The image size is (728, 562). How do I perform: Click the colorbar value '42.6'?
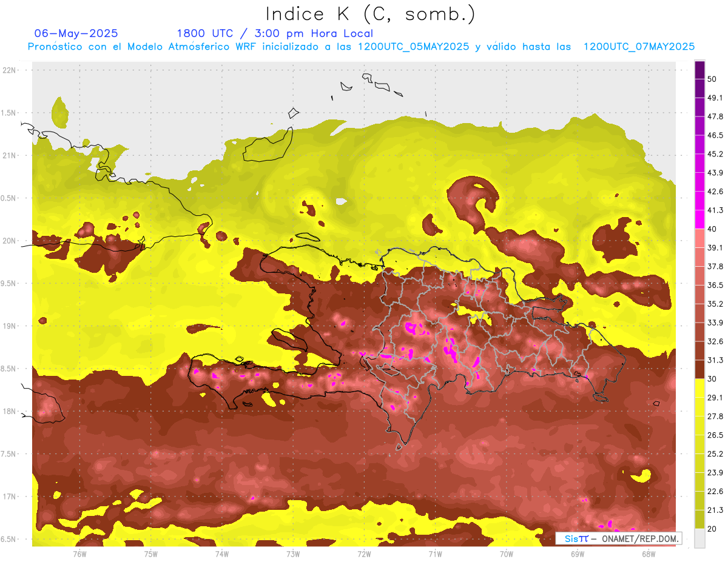click(715, 192)
